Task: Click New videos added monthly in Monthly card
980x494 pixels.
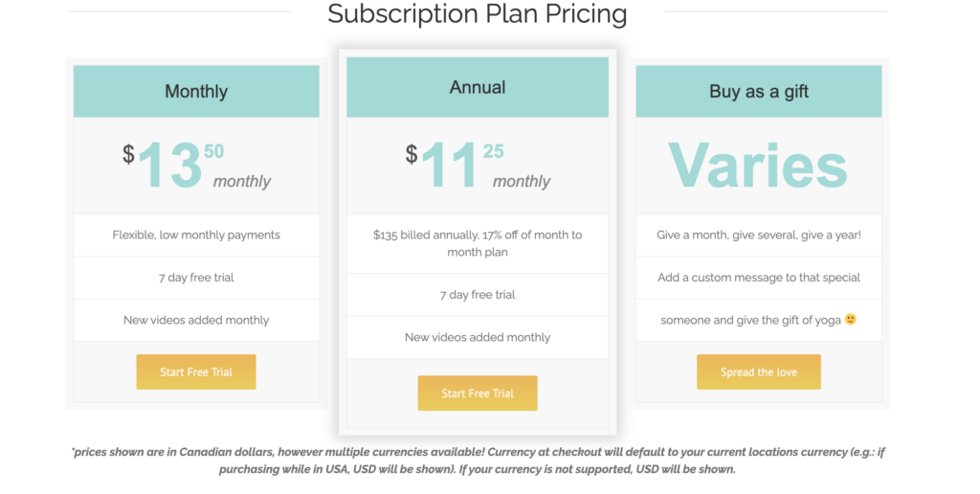Action: (x=196, y=320)
